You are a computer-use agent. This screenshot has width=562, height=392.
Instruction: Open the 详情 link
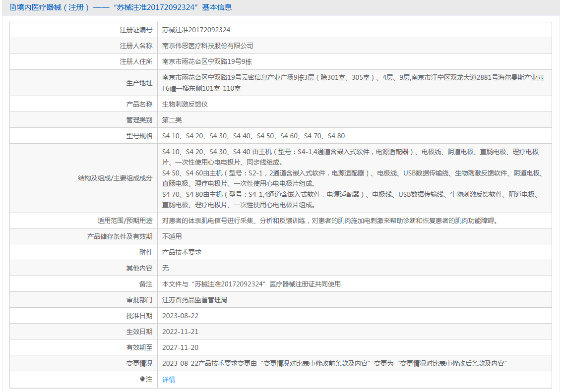pos(169,380)
